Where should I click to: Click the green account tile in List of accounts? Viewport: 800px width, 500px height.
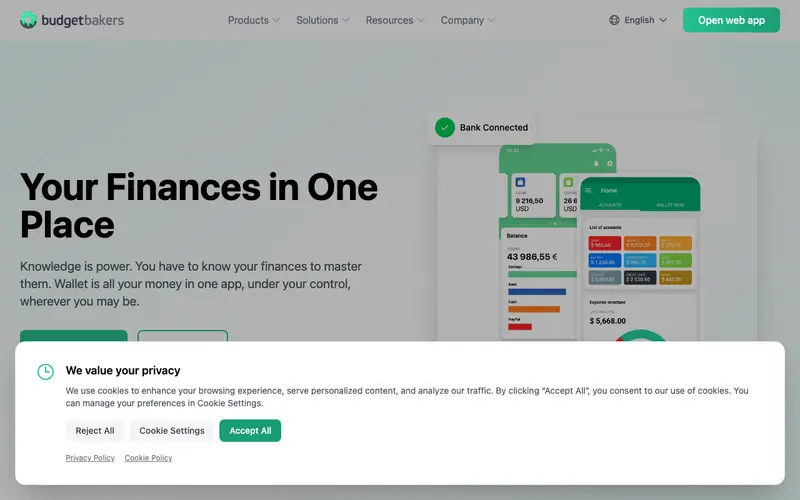(675, 260)
